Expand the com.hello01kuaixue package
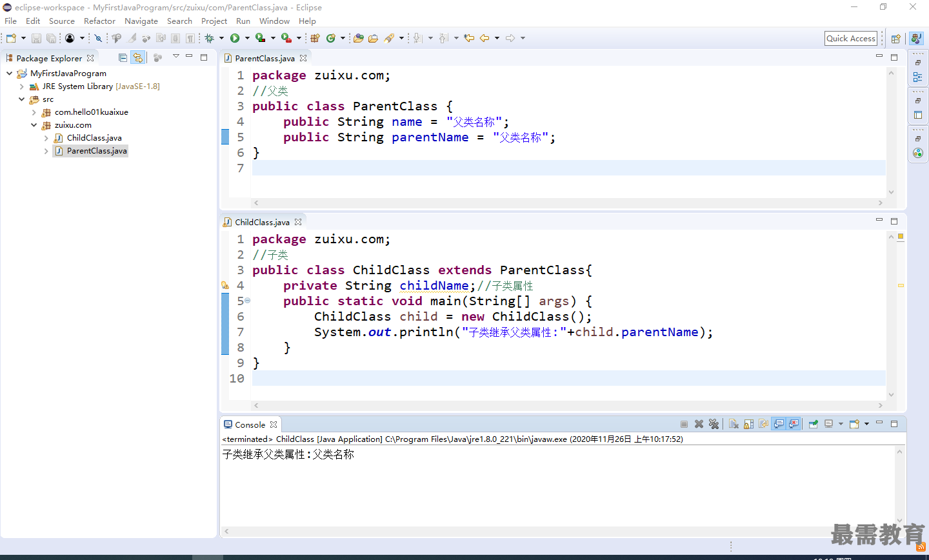This screenshot has width=929, height=560. [x=34, y=112]
